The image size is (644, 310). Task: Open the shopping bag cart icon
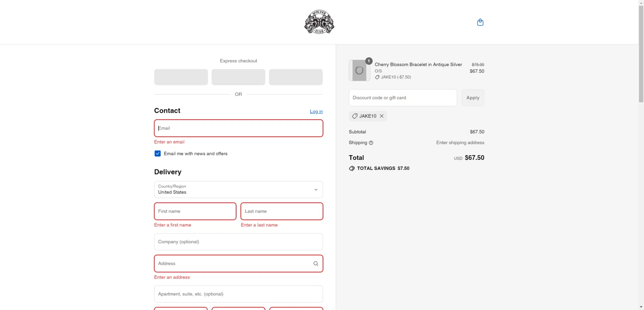tap(480, 22)
